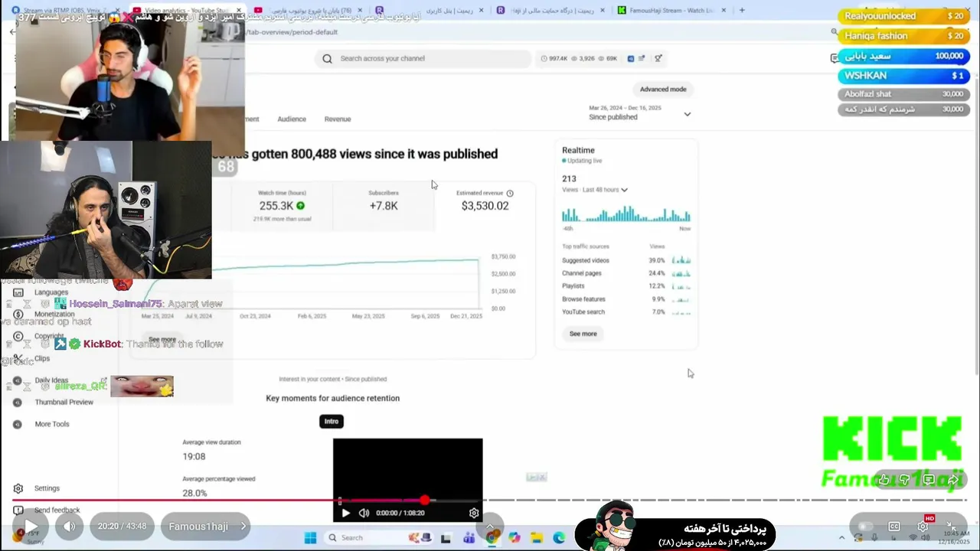Open File Explorer from the taskbar
The width and height of the screenshot is (980, 551).
[x=537, y=538]
